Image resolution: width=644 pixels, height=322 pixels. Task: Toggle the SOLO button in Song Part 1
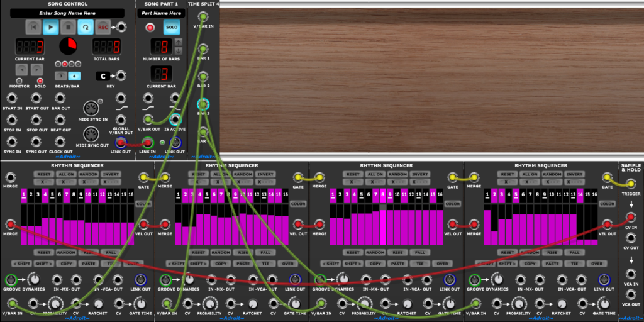(172, 27)
